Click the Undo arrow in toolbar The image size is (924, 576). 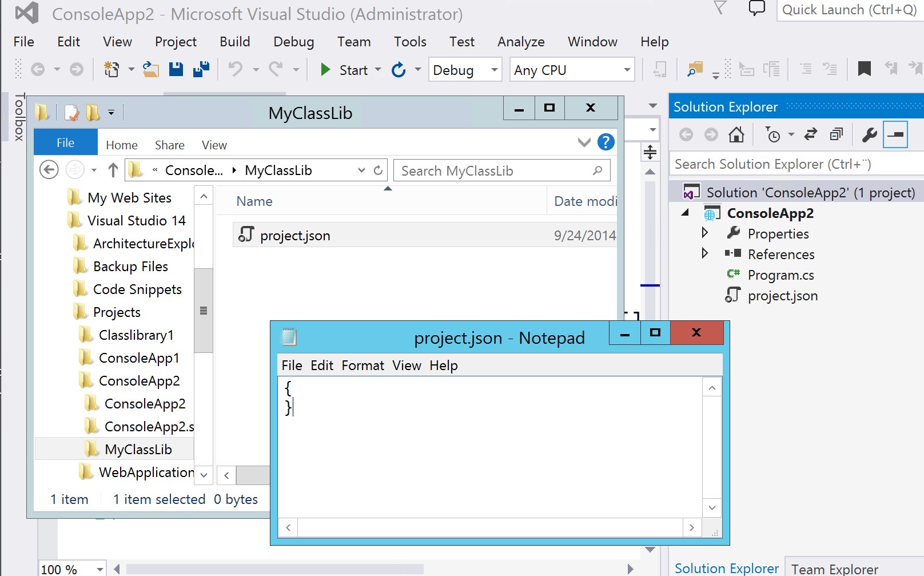tap(235, 69)
